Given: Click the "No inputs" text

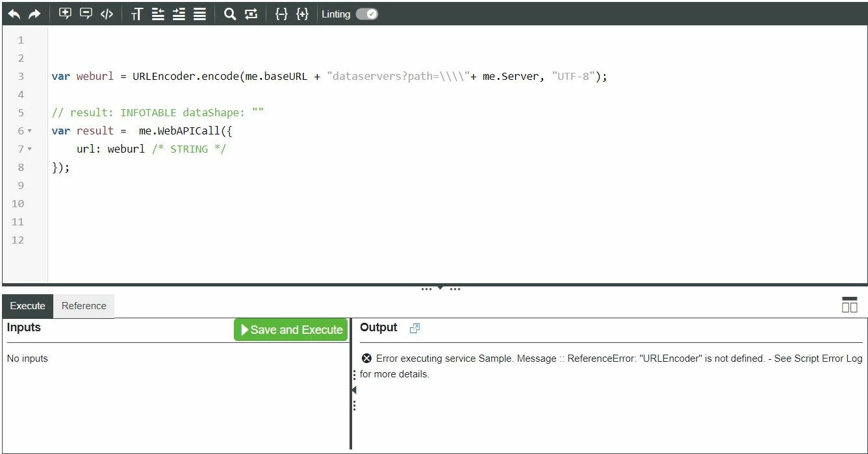Looking at the screenshot, I should [27, 359].
